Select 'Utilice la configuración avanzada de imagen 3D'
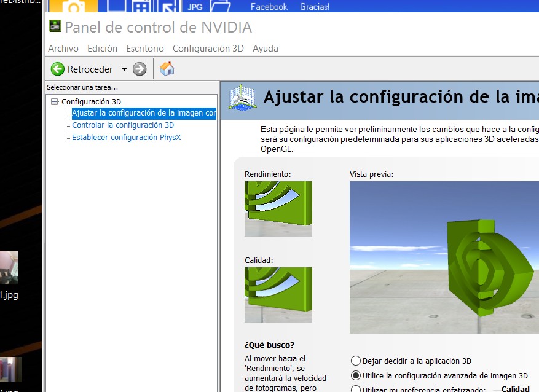Image resolution: width=539 pixels, height=392 pixels. [355, 375]
